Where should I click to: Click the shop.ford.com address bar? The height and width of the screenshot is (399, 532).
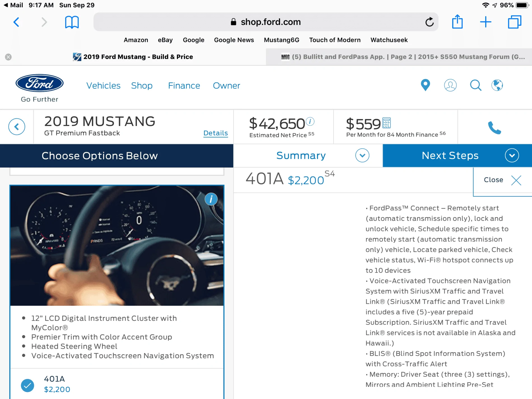click(x=266, y=22)
